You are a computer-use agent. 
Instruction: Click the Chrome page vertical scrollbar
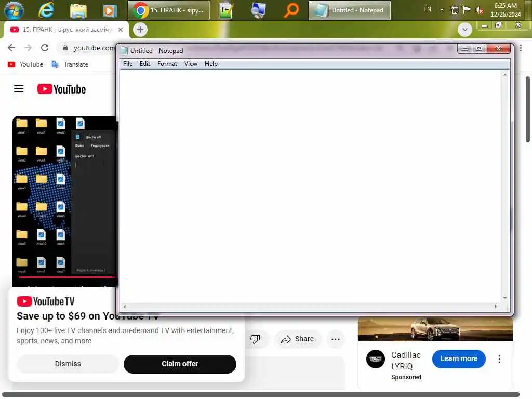[x=528, y=109]
